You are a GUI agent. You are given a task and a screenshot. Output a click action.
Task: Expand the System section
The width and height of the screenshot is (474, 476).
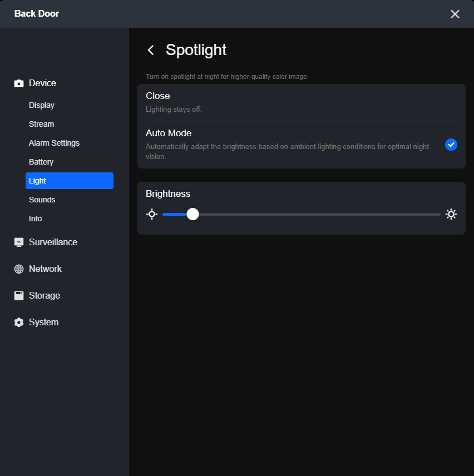click(44, 323)
